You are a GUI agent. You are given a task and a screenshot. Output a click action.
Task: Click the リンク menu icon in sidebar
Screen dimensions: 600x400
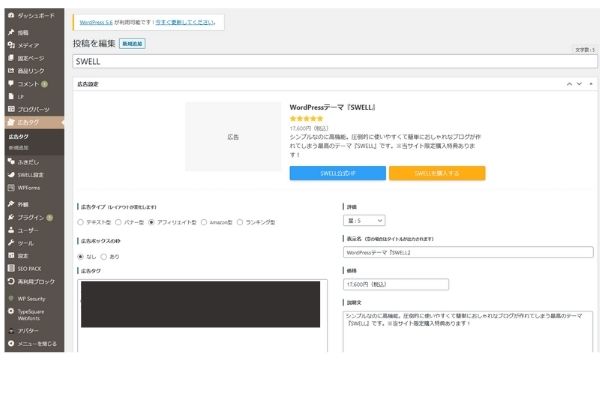click(x=11, y=70)
